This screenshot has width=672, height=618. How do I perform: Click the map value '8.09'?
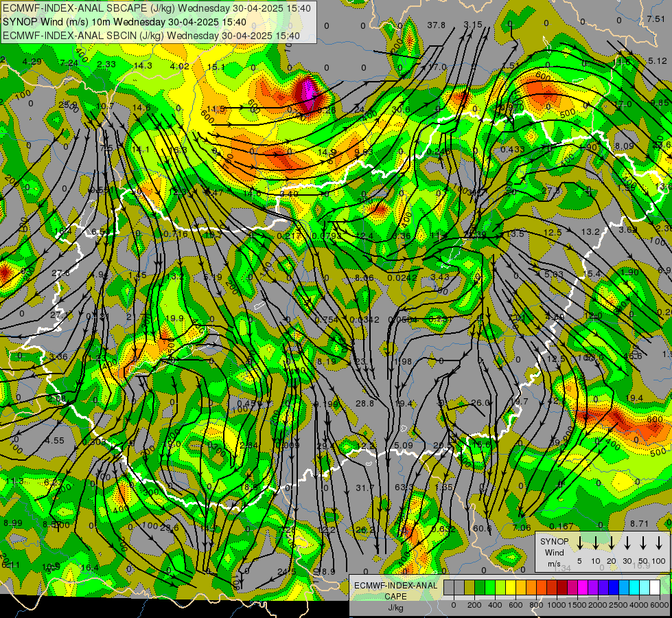point(624,146)
